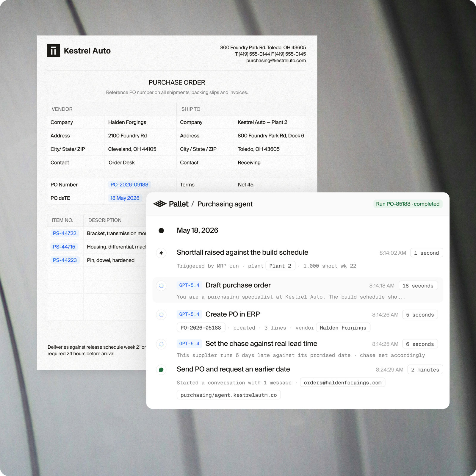Click the Run PO-85188 completed status badge
476x476 pixels.
coord(408,204)
